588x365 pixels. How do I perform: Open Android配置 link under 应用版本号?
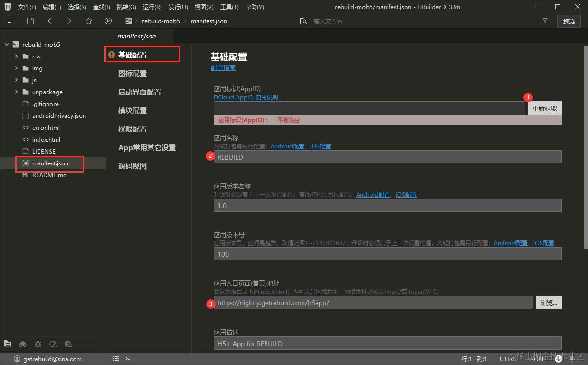point(511,243)
